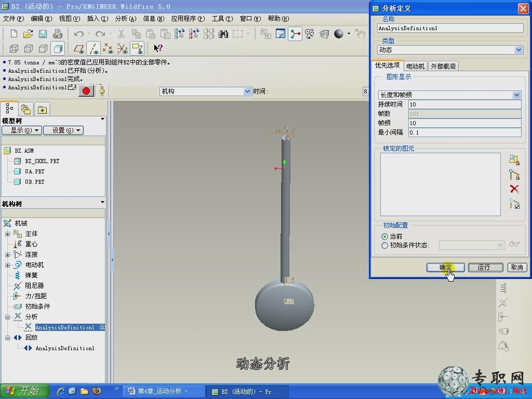Click the shaded sphere appearance icon
Image resolution: width=532 pixels, height=399 pixels.
339,34
